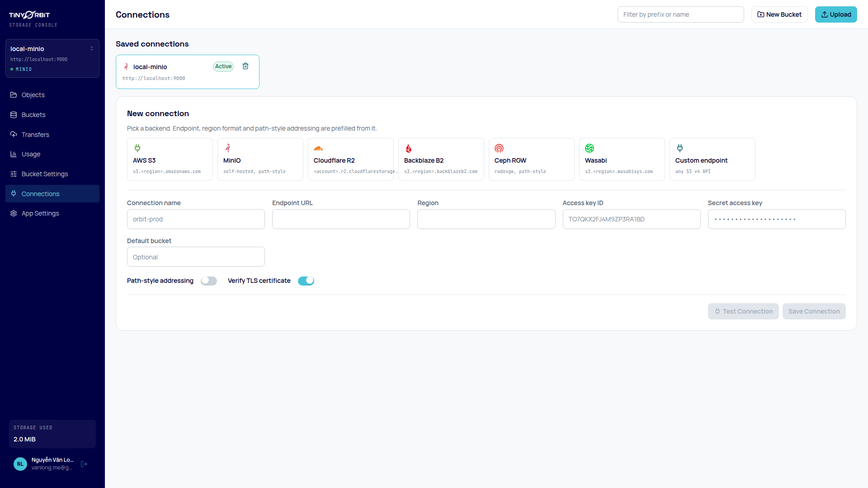Click the AWS S3 plug icon
Screen dimensions: 868x488
pos(137,148)
